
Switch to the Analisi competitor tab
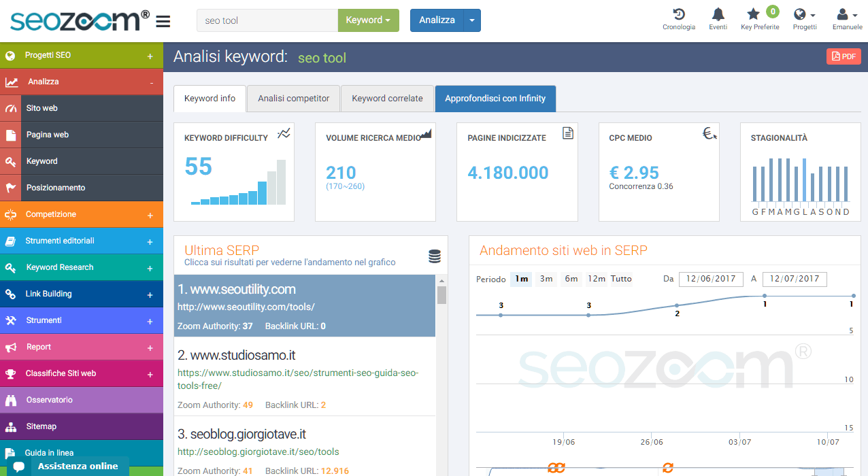pos(293,99)
